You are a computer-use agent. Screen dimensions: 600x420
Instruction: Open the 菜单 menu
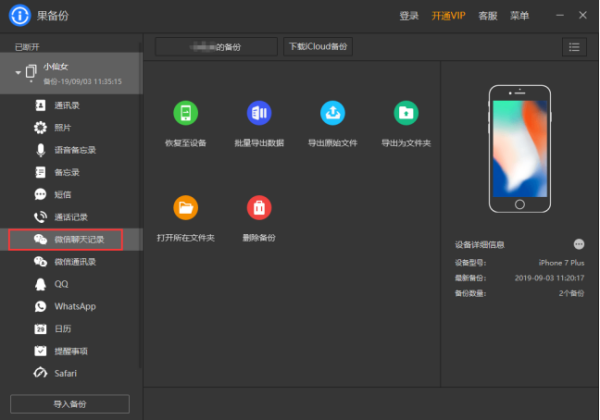[x=519, y=16]
